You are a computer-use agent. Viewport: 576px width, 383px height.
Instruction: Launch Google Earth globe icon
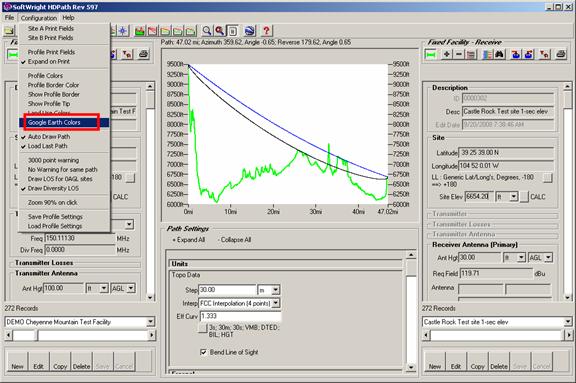250,31
